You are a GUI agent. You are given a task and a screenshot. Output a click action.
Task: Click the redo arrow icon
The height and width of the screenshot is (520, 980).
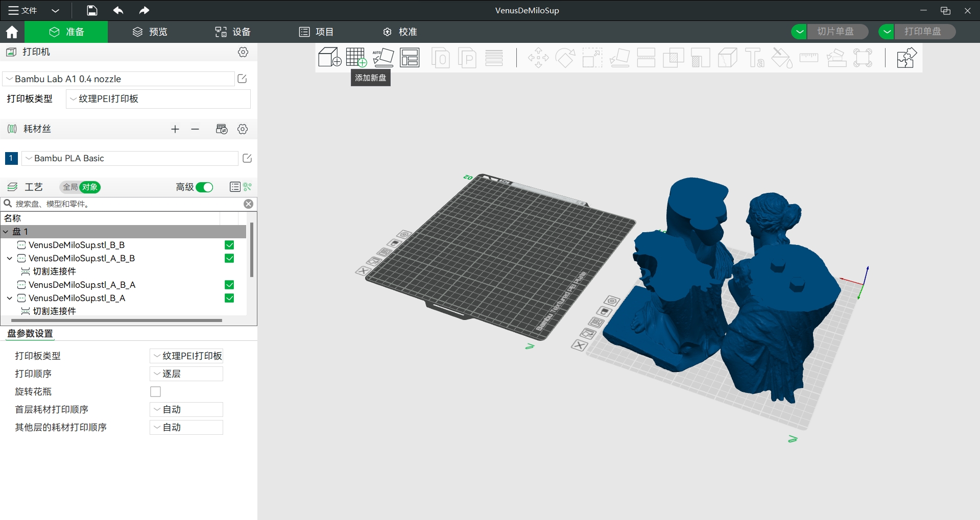coord(144,10)
